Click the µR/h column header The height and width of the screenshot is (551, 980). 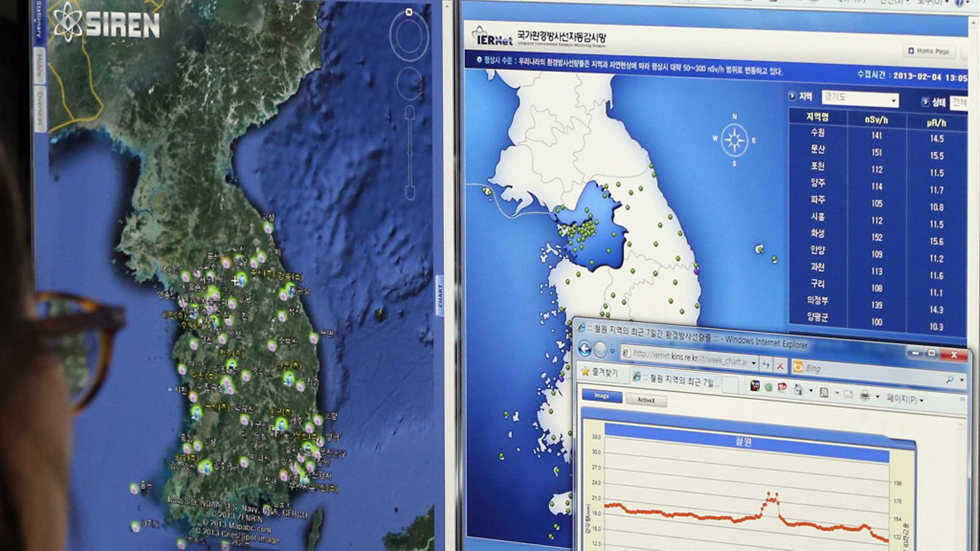click(x=936, y=123)
